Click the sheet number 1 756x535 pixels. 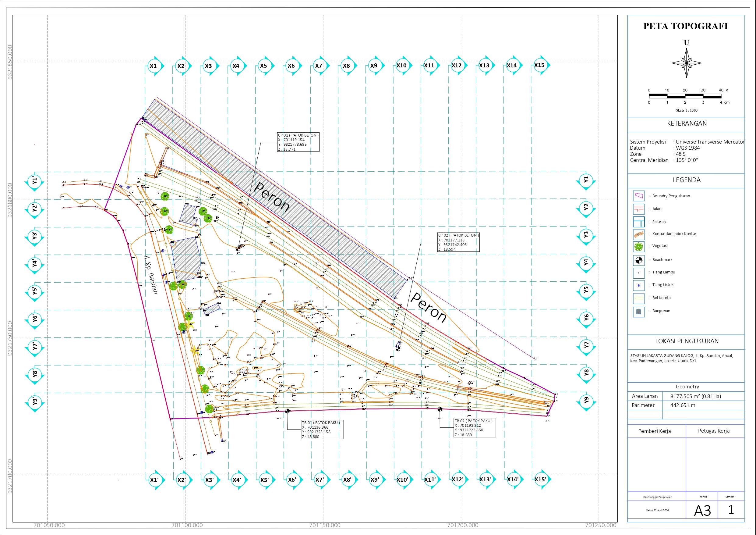coord(731,510)
